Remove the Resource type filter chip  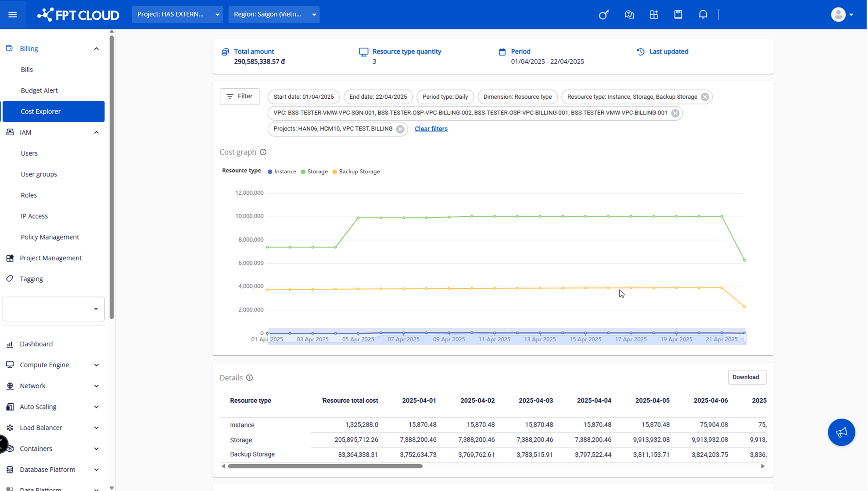705,97
